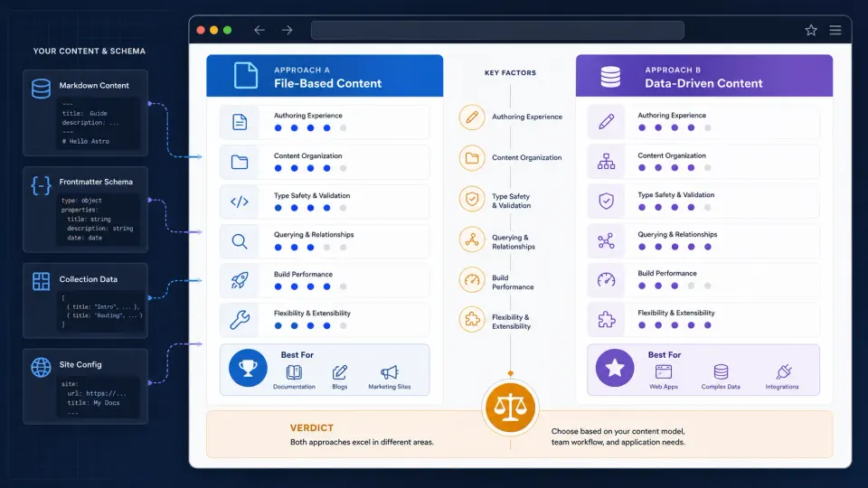Viewport: 868px width, 488px height.
Task: Click Key Factors Authoring Experience pencil circle
Action: (x=472, y=117)
